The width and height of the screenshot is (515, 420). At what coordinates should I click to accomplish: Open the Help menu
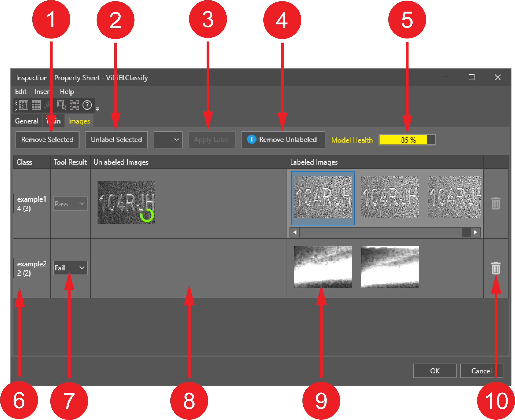coord(67,92)
